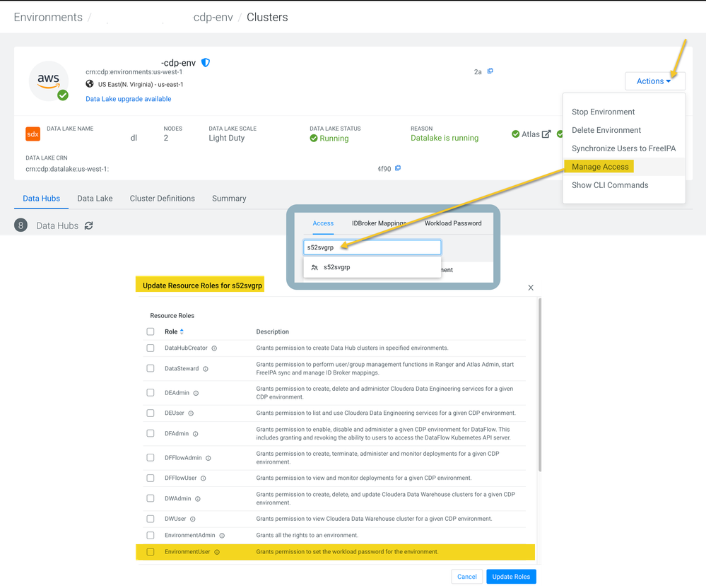
Task: Open the Actions dropdown menu
Action: tap(654, 81)
